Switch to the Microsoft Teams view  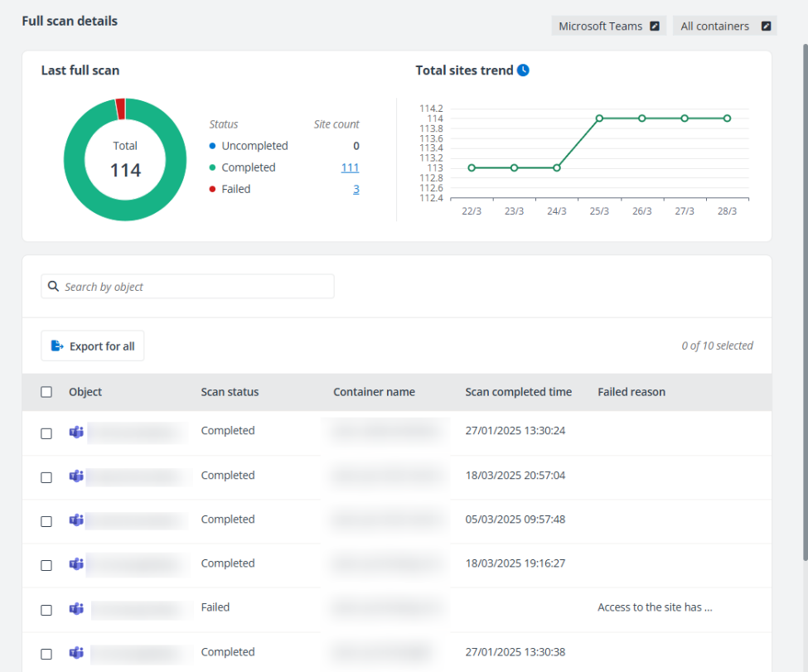[x=608, y=26]
